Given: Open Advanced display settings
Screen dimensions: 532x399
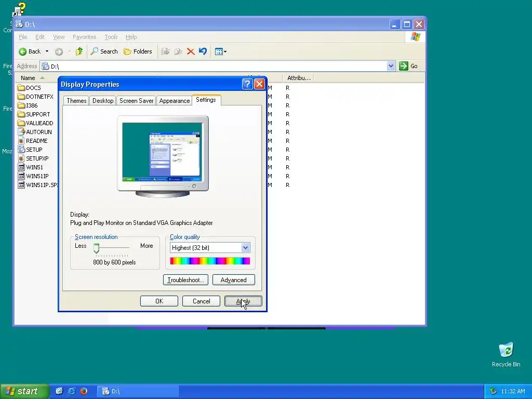Looking at the screenshot, I should tap(233, 280).
